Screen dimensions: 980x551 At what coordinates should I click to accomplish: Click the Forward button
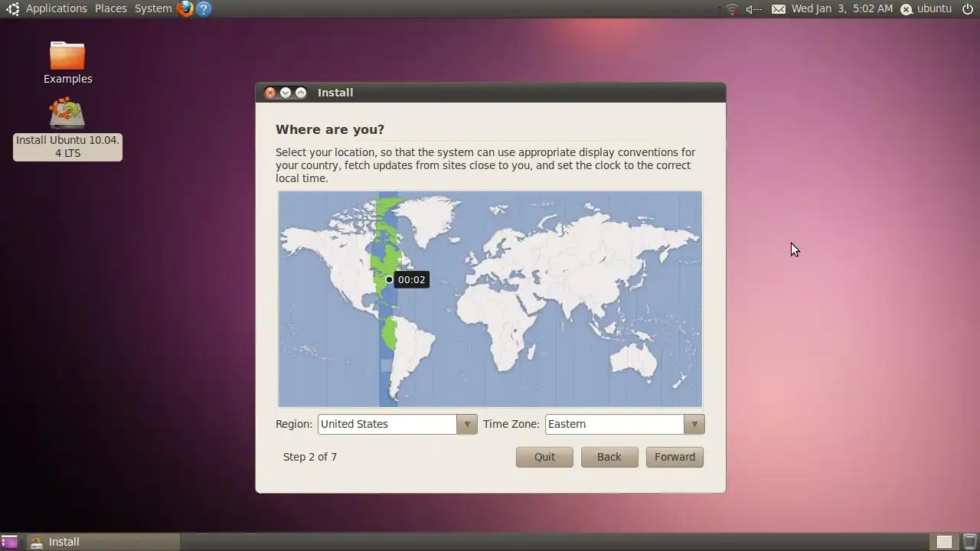click(675, 457)
